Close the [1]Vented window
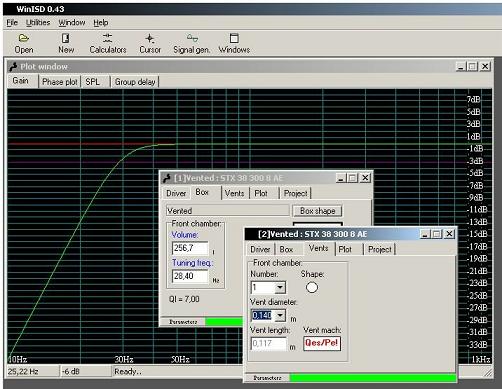 pos(365,178)
